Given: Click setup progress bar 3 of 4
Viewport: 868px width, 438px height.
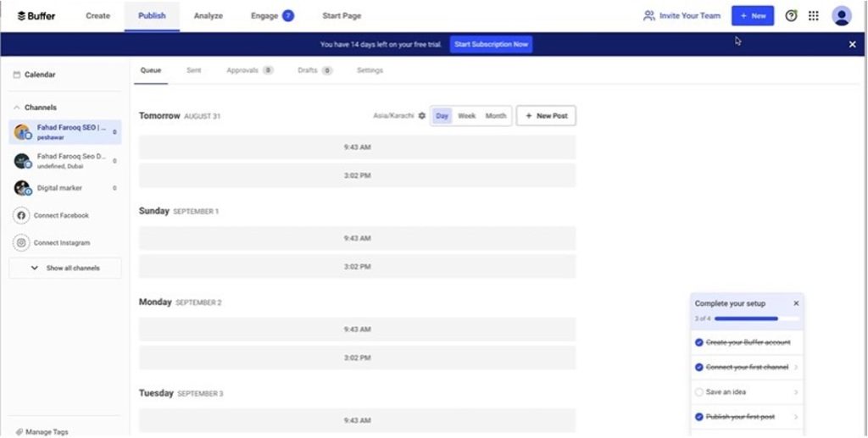Looking at the screenshot, I should pos(757,319).
